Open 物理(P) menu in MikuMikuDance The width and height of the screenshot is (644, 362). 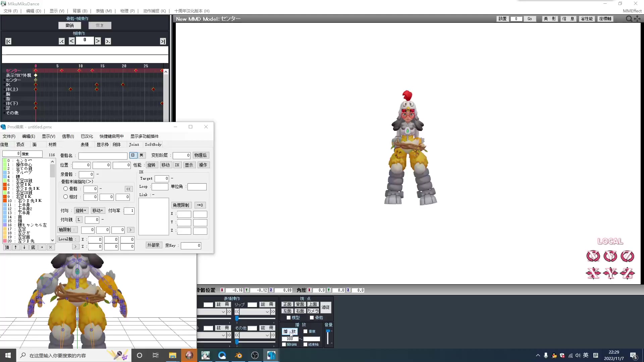coord(127,11)
